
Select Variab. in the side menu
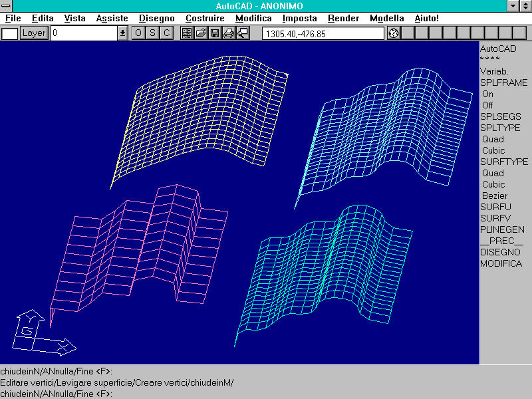coord(494,71)
